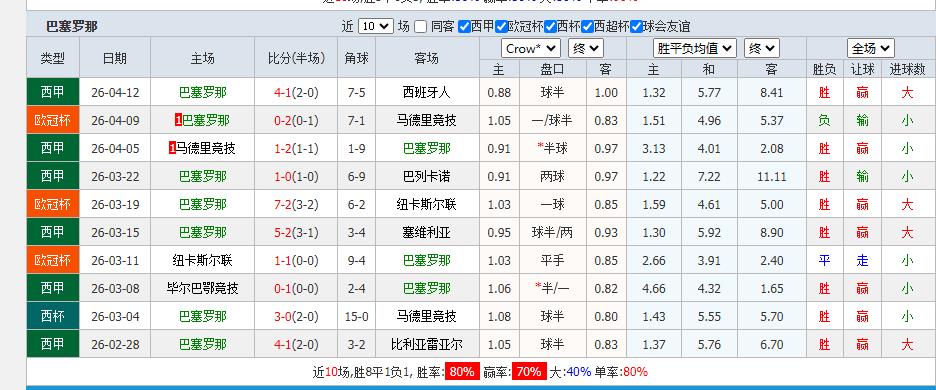The width and height of the screenshot is (936, 390).
Task: Open the 0-2(0-1) score link
Action: (296, 121)
